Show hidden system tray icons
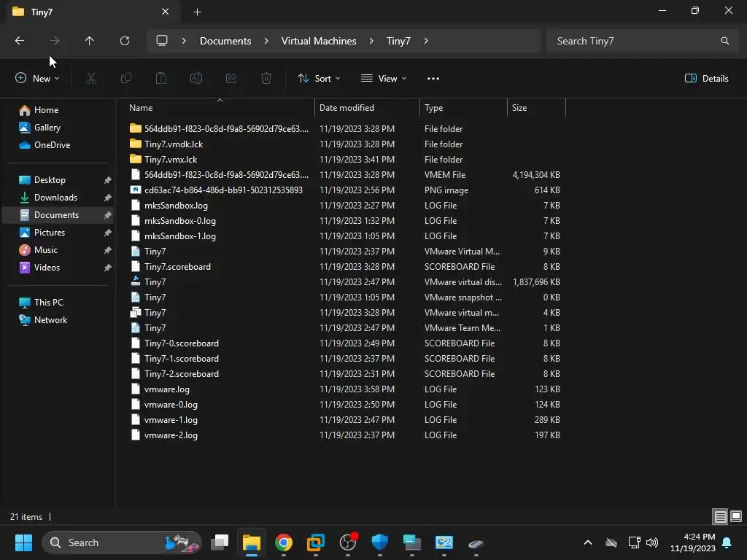The height and width of the screenshot is (560, 747). tap(588, 542)
